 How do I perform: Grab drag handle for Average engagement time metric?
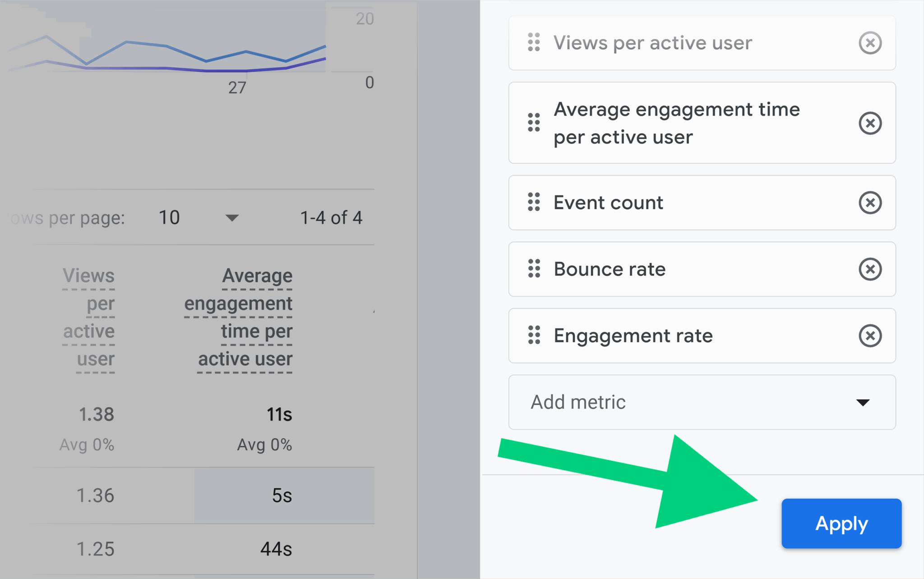point(534,123)
